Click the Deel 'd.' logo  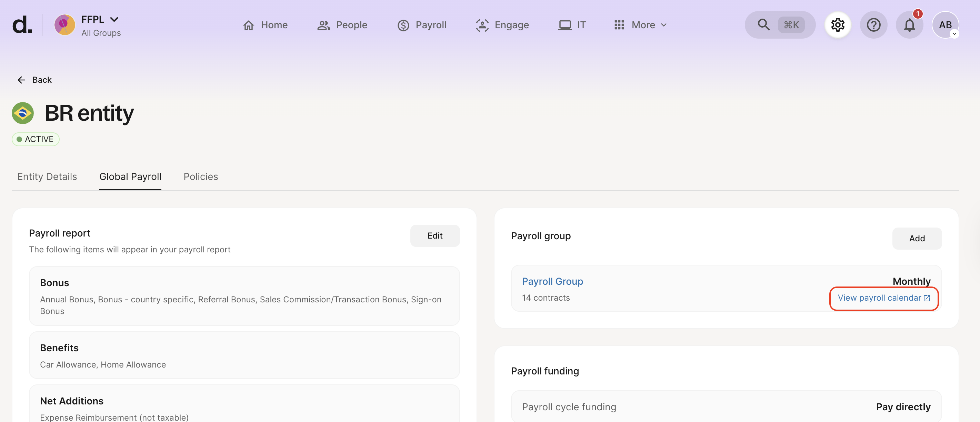(x=22, y=25)
